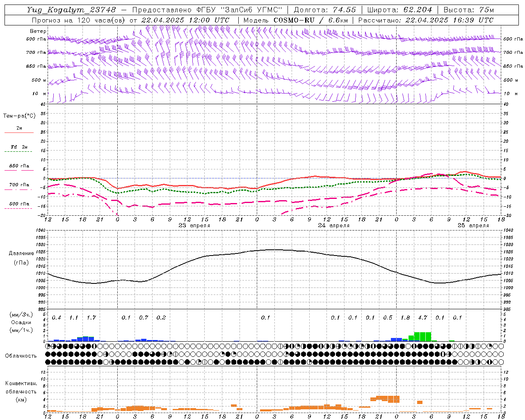Viewport: 525px width, 420px height.
Task: Click the 1.1 precipitation total value
Action: coord(74,318)
